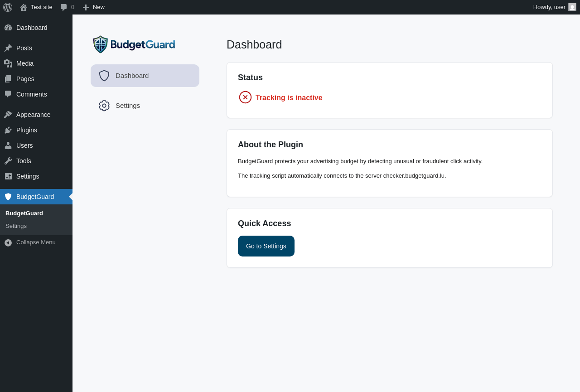Screen dimensions: 580x392
Task: Click the Dashboard page heading
Action: pos(254,45)
